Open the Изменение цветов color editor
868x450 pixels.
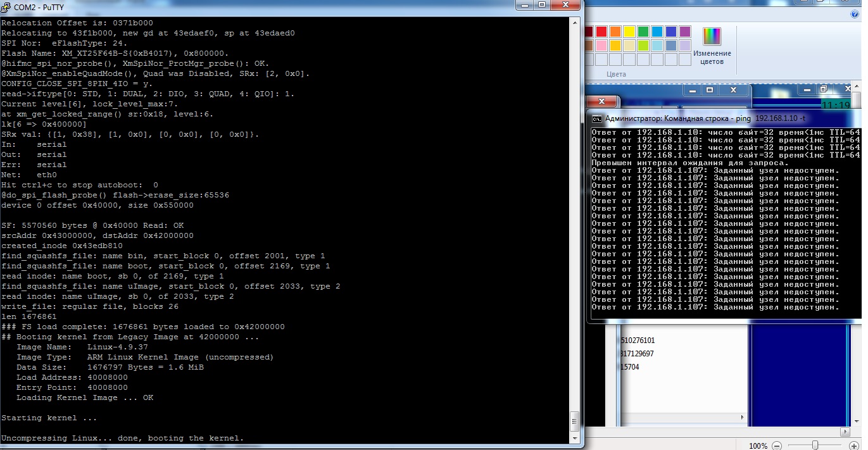712,46
